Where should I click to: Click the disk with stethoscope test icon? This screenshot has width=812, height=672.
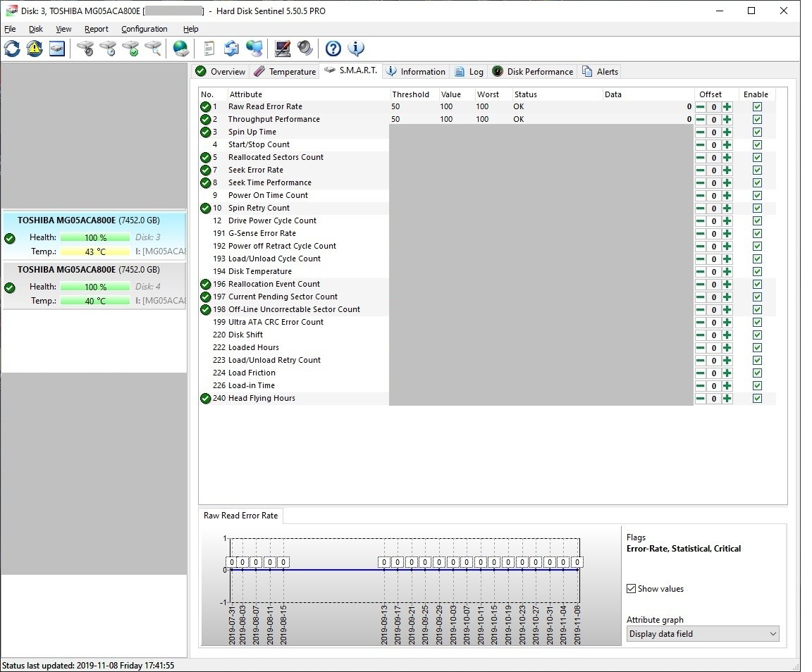(x=85, y=49)
